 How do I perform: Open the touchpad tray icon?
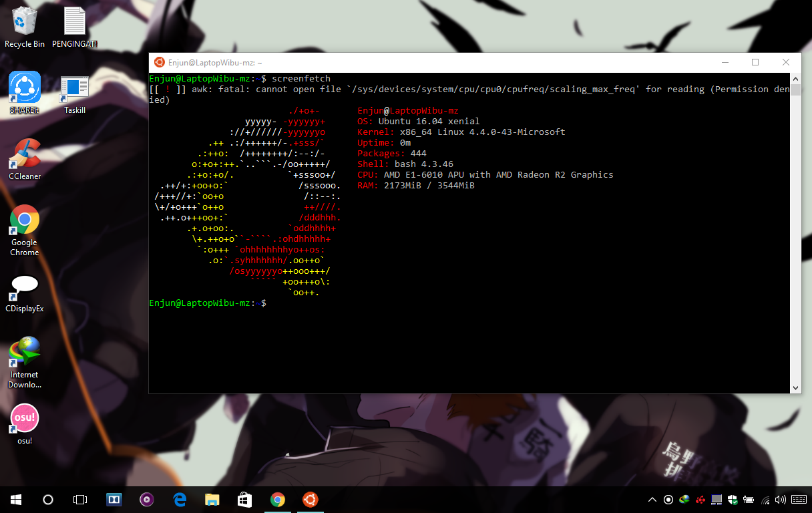click(717, 500)
